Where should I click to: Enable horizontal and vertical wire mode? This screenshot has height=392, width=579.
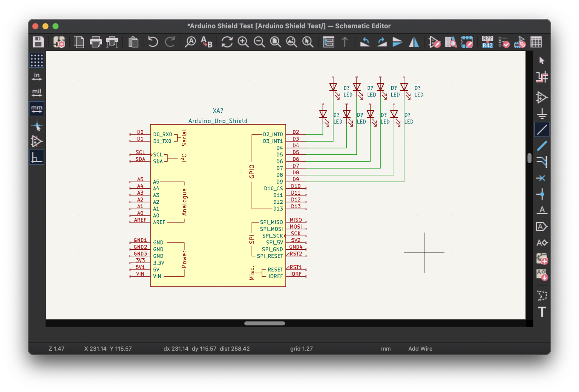[x=37, y=157]
